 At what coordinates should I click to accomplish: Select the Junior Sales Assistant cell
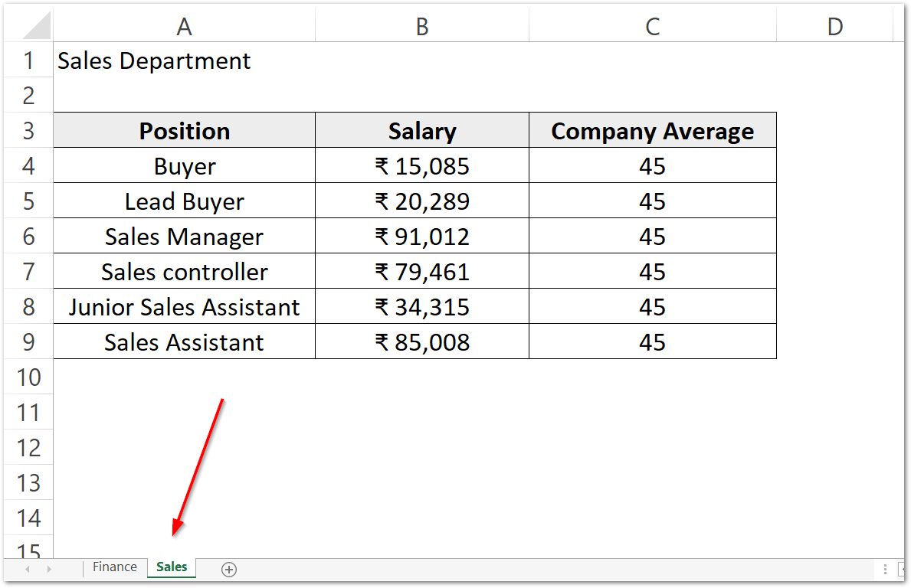(184, 305)
